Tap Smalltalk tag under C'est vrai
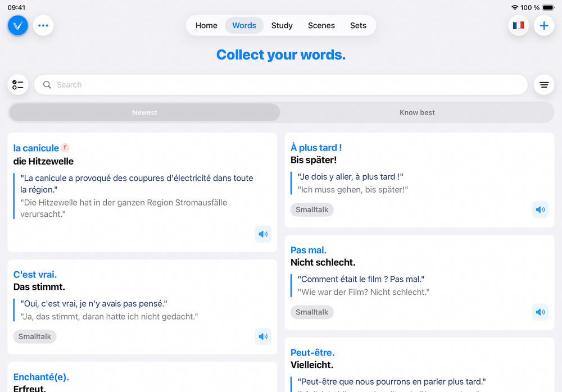This screenshot has width=562, height=392. click(x=35, y=336)
